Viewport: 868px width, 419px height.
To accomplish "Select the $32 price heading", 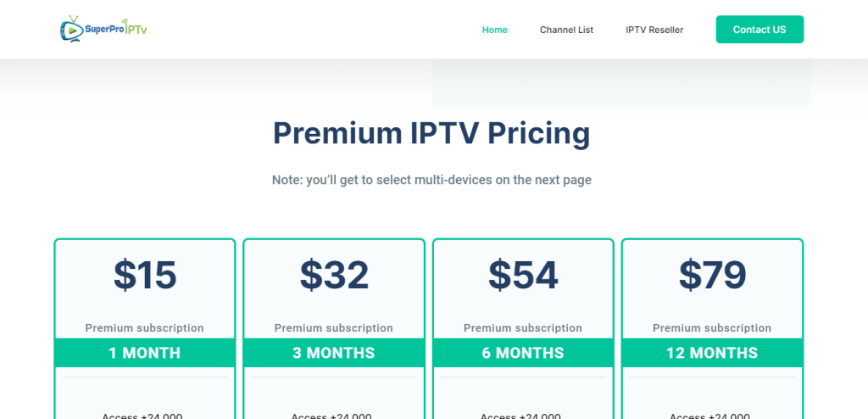I will click(x=334, y=275).
